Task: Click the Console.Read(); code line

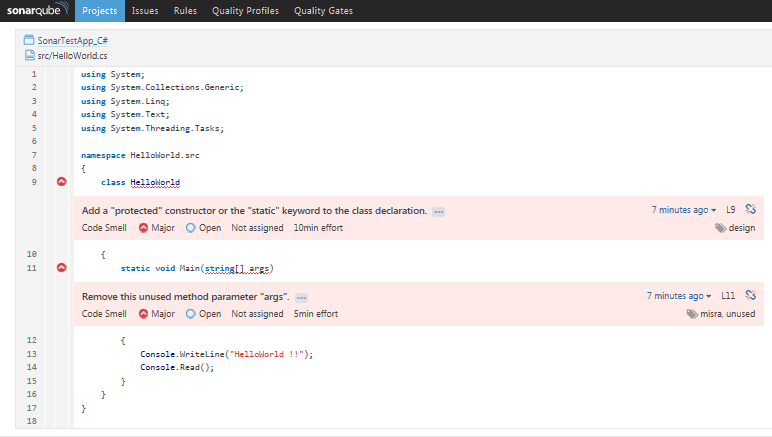Action: click(x=177, y=368)
